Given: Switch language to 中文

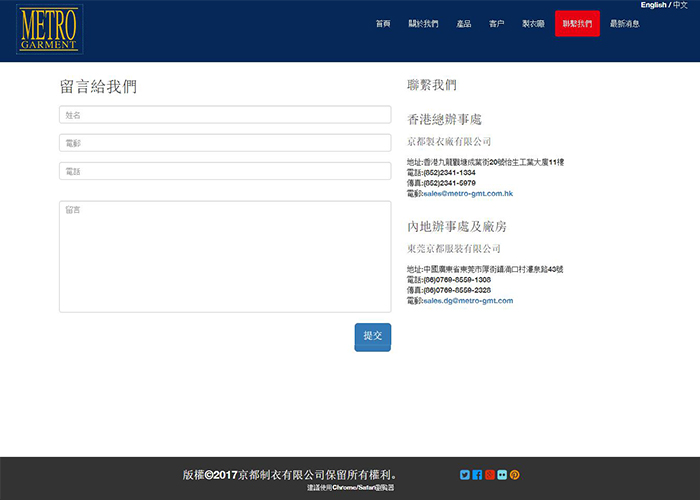Looking at the screenshot, I should point(681,5).
